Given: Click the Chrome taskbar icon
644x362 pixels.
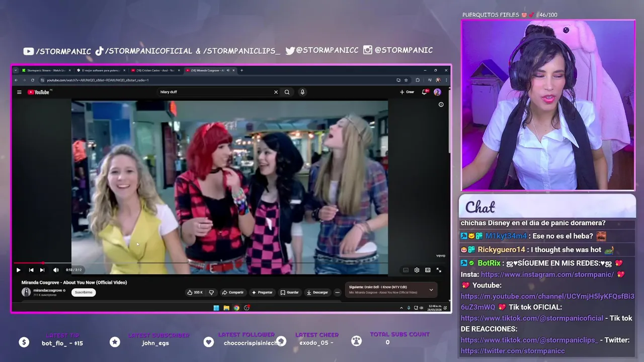Looking at the screenshot, I should pos(236,308).
